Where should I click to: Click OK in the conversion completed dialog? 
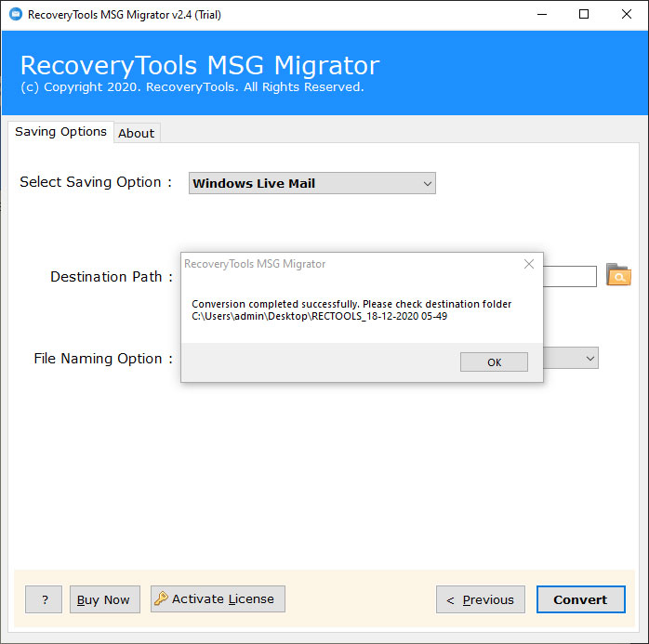coord(494,361)
